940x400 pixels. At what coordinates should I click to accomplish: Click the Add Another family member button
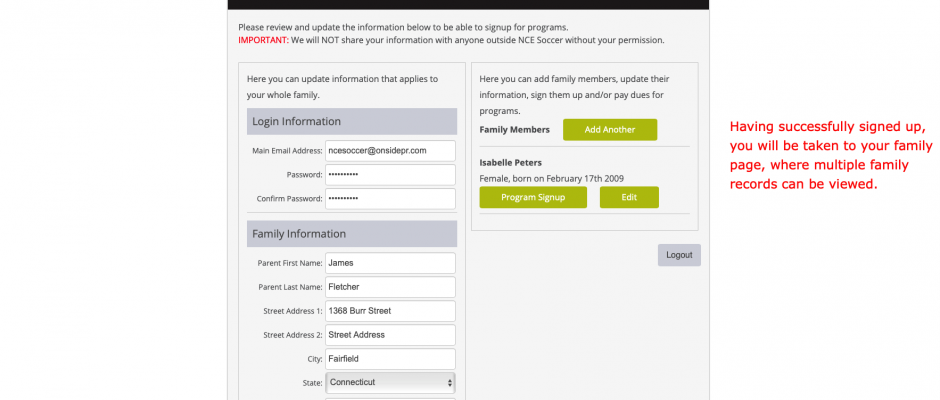click(610, 130)
